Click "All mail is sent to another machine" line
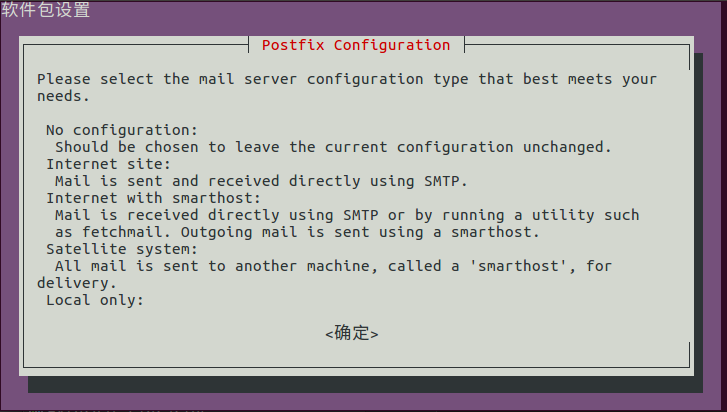Screen dimensions: 727x412 point(333,266)
